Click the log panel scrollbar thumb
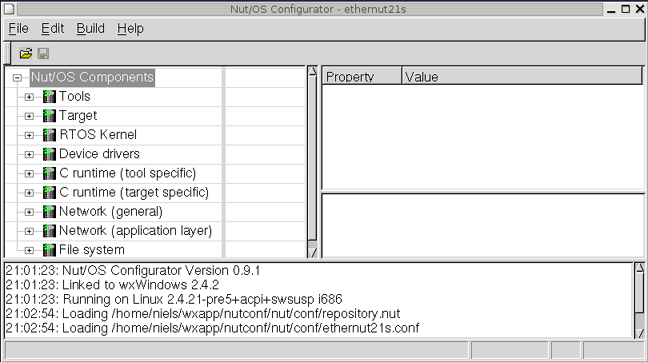Viewport: 648px width, 362px height. 639,293
